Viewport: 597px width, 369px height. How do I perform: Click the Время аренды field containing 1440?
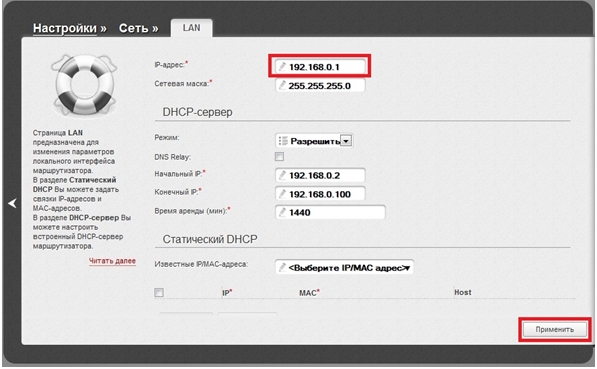click(x=330, y=212)
